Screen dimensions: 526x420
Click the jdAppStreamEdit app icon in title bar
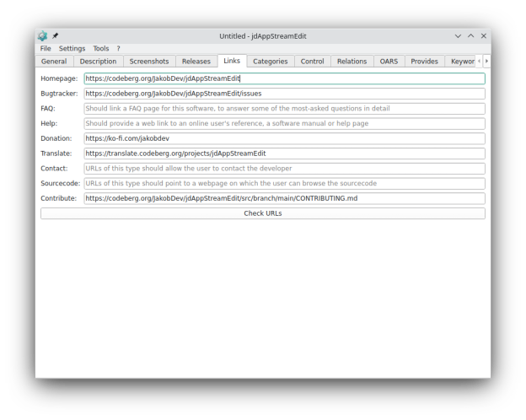pyautogui.click(x=43, y=36)
